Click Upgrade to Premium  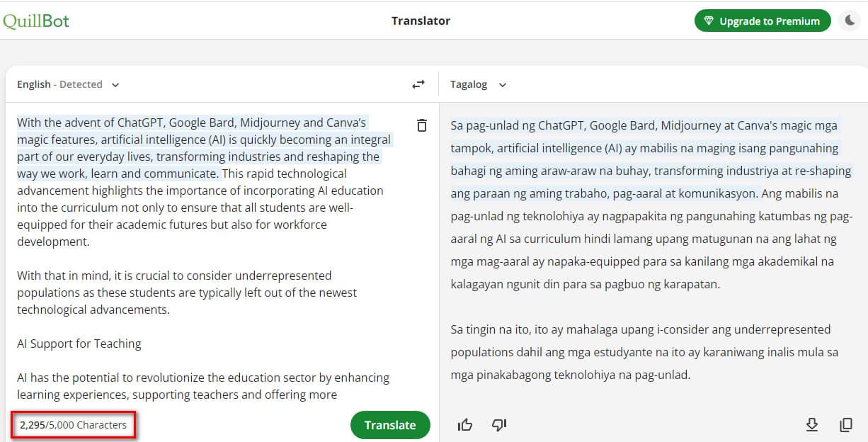coord(763,21)
